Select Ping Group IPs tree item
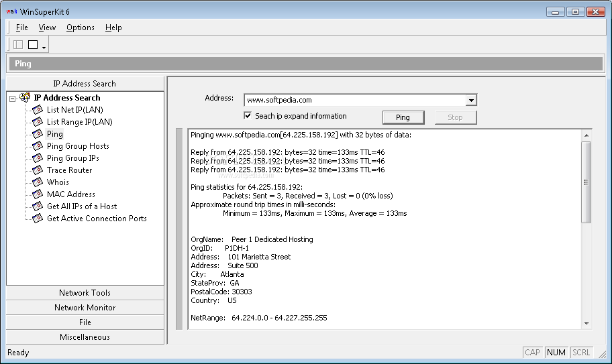 pyautogui.click(x=73, y=158)
